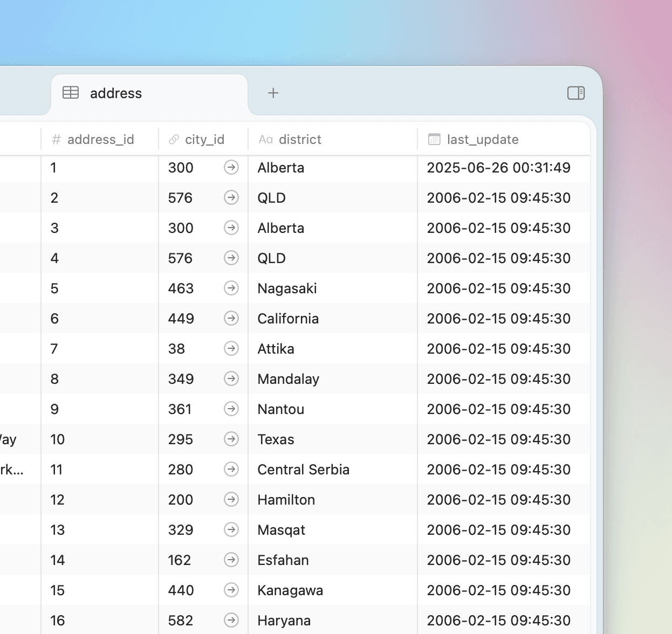Click the last_update column header

[483, 139]
